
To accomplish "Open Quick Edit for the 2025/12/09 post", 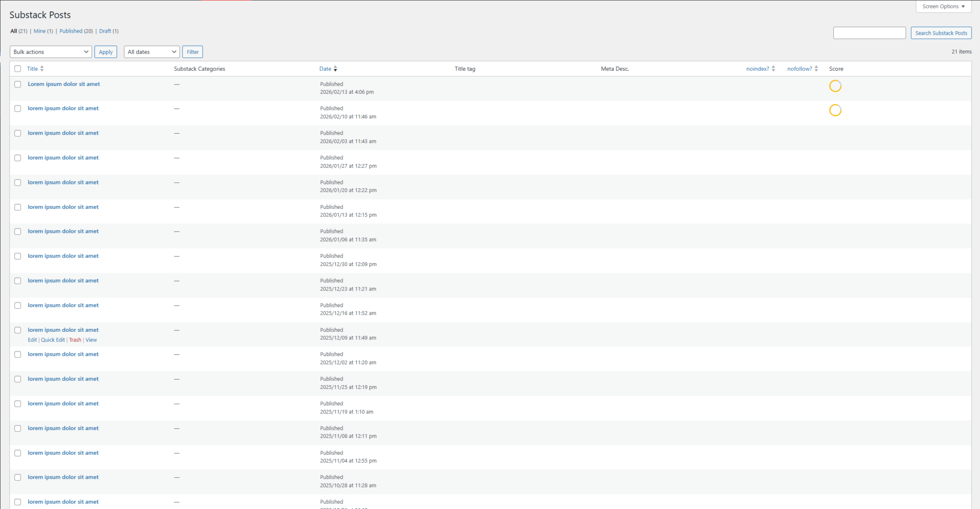I will (53, 340).
